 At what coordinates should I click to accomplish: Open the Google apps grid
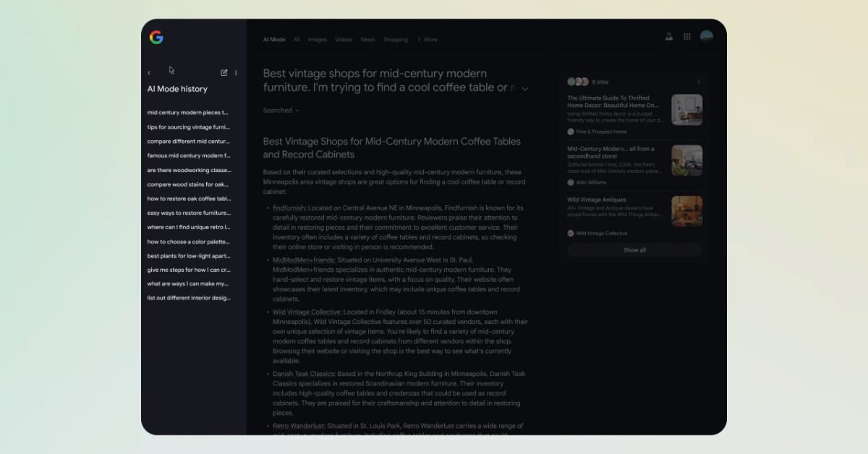click(687, 37)
